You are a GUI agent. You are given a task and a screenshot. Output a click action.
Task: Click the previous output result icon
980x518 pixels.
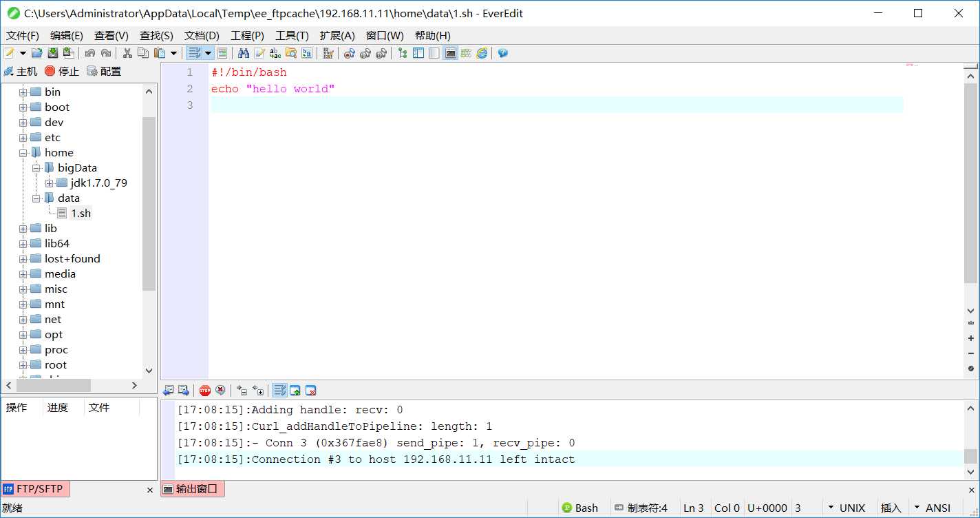pyautogui.click(x=168, y=391)
